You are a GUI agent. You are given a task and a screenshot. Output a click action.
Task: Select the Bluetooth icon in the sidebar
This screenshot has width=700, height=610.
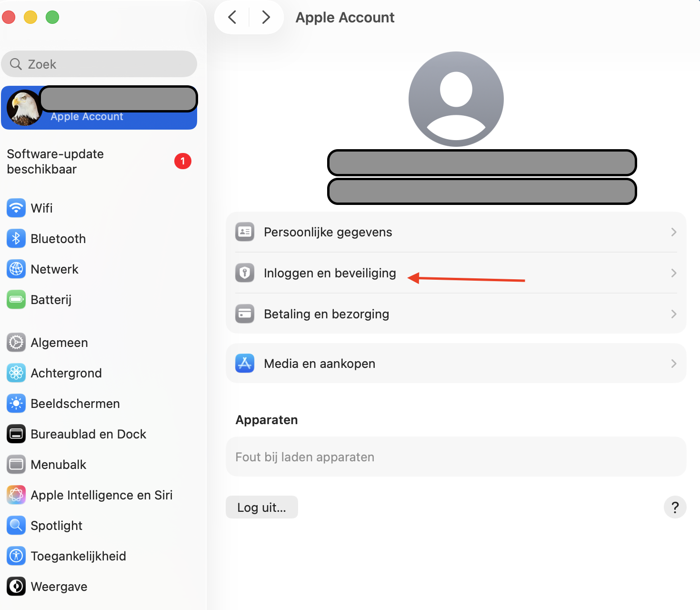pos(16,238)
